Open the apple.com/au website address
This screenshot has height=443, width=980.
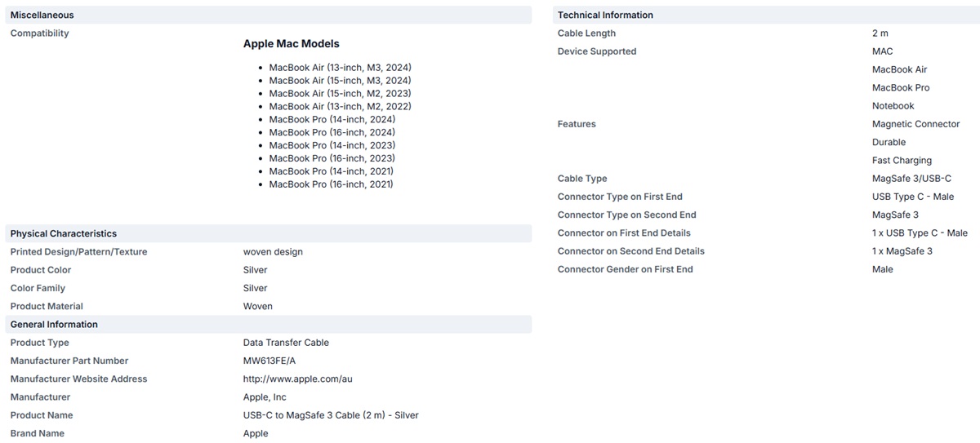297,379
